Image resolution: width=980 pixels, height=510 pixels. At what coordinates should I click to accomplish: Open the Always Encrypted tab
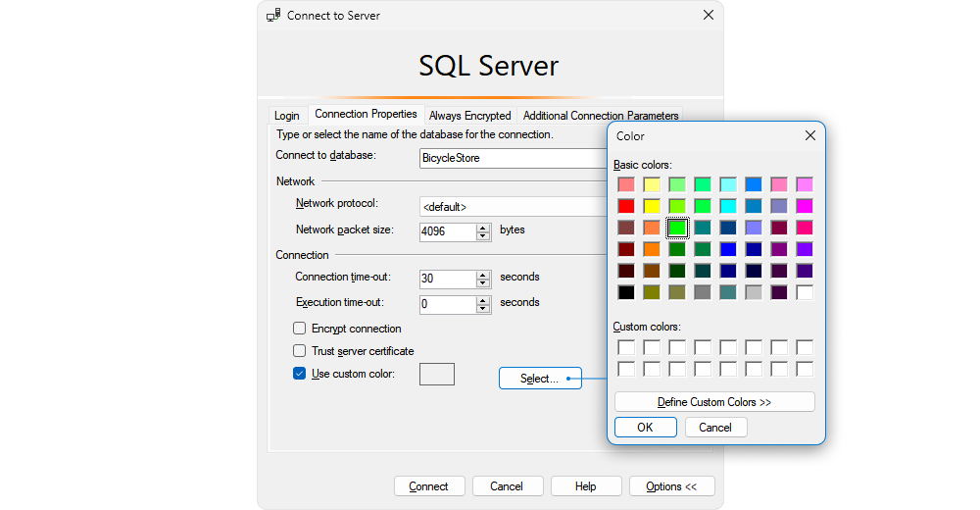(470, 115)
